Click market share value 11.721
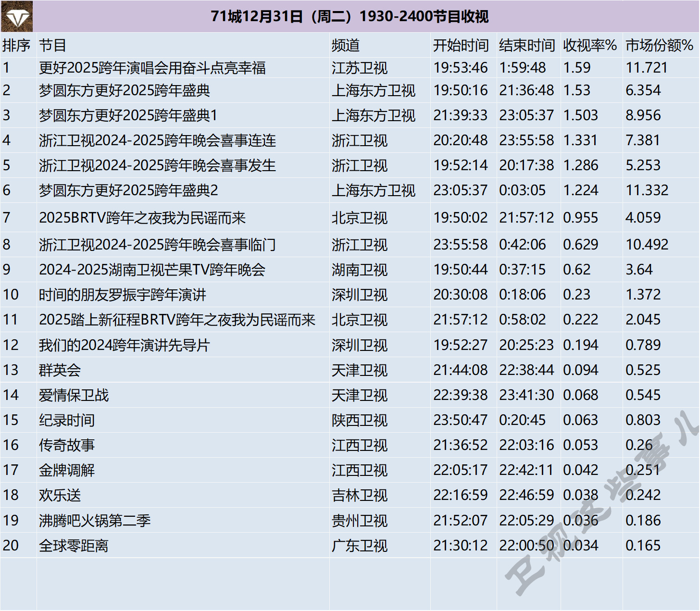The width and height of the screenshot is (700, 611). (x=647, y=68)
